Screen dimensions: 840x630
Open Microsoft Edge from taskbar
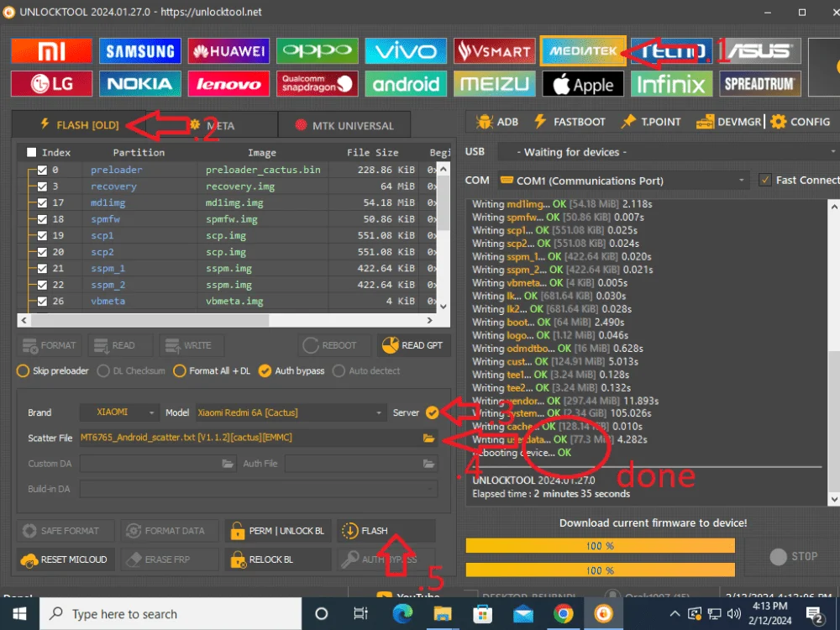click(402, 613)
